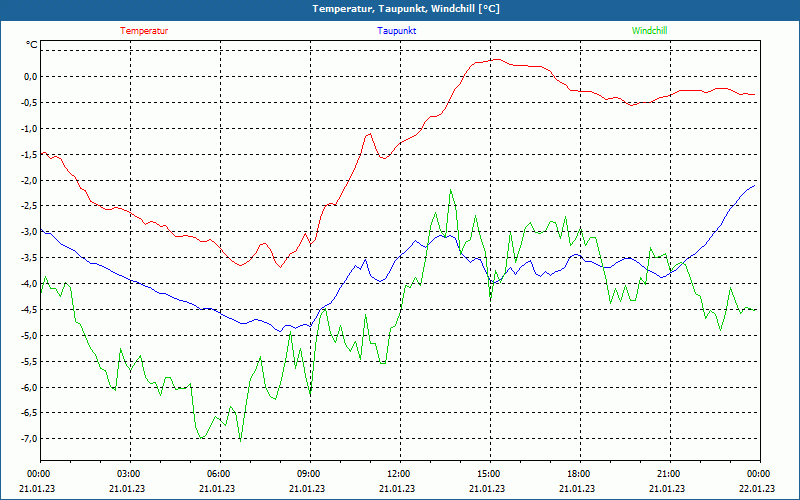The height and width of the screenshot is (500, 800).
Task: Click the -1,5 y-axis value
Action: (x=30, y=154)
